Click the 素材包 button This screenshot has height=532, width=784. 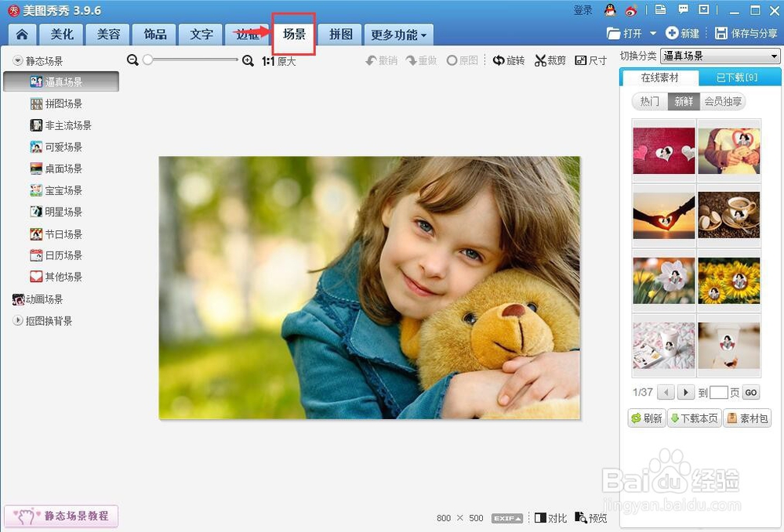747,418
